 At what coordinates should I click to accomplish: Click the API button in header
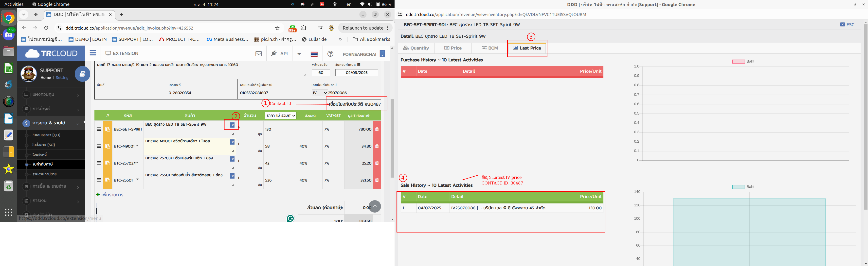coord(279,53)
